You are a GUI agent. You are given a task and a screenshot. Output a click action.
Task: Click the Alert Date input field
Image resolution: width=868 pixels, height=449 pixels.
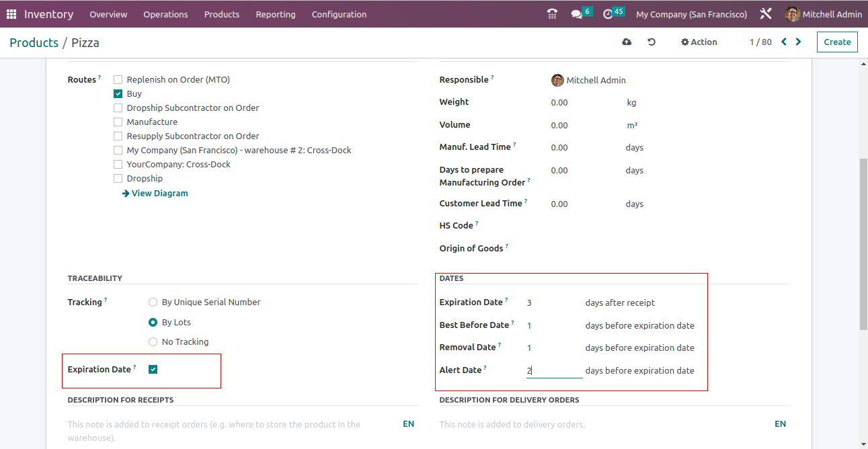[554, 371]
